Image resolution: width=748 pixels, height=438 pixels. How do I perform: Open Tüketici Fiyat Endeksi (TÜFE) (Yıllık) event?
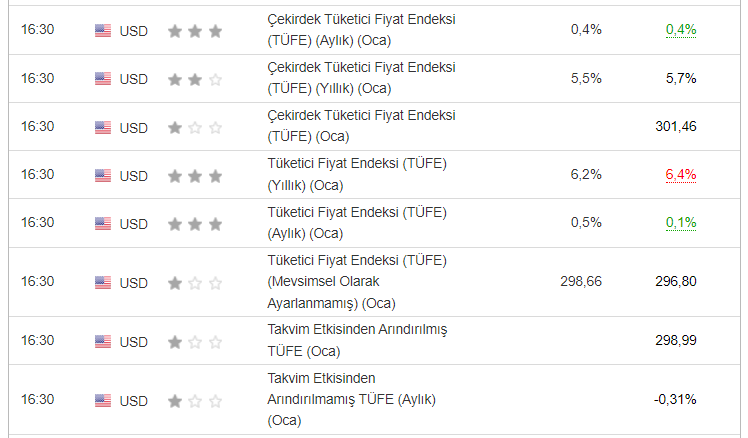click(x=356, y=175)
